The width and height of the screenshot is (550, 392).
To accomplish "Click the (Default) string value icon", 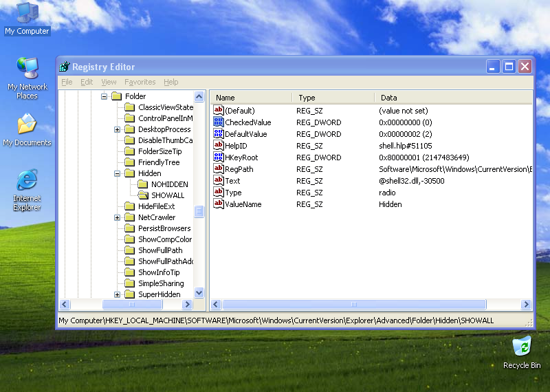I will coord(218,110).
